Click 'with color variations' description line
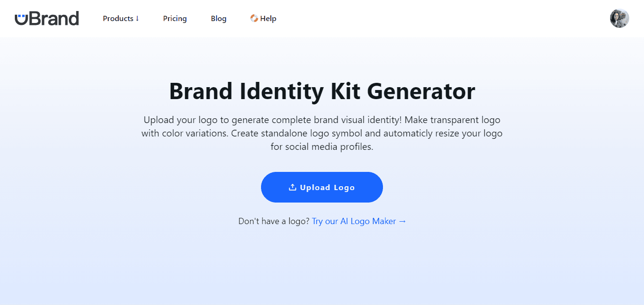Screen dimensions: 644x305 [x=322, y=133]
